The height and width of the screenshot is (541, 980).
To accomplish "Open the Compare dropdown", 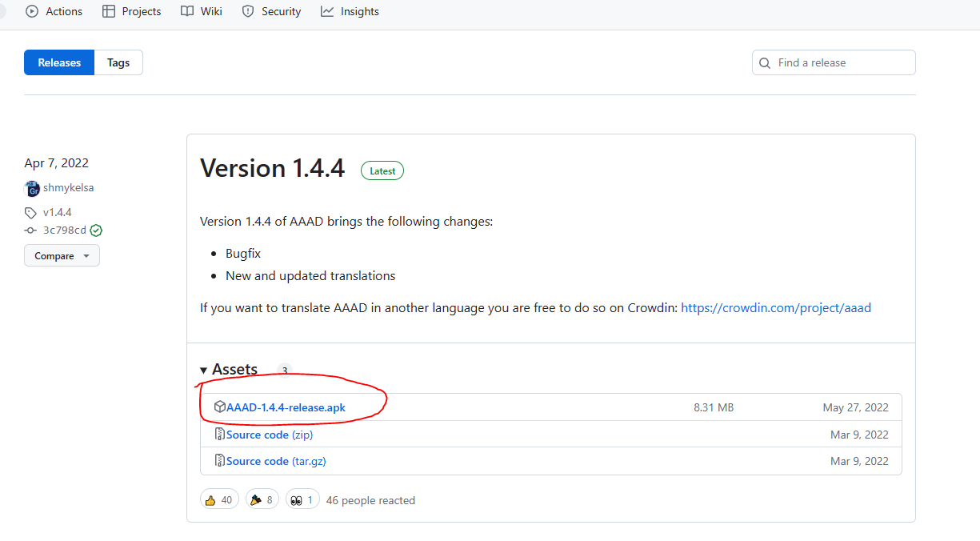I will 62,256.
